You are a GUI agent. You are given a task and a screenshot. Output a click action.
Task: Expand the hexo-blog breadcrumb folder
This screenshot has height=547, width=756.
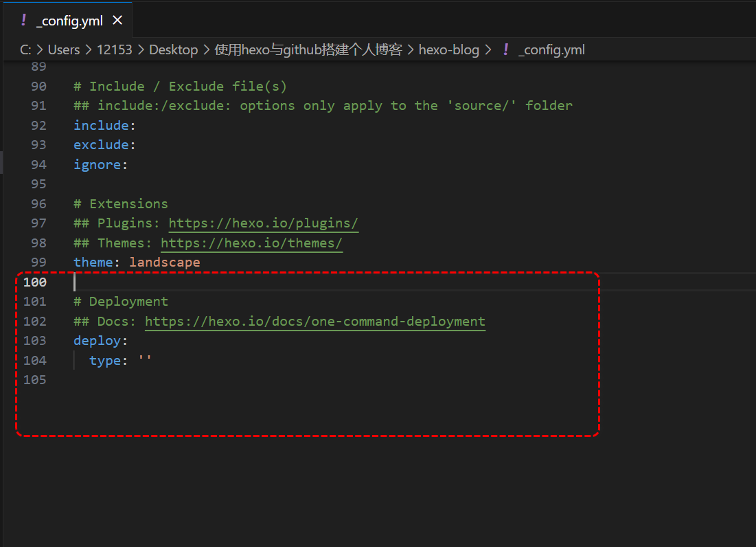[448, 49]
